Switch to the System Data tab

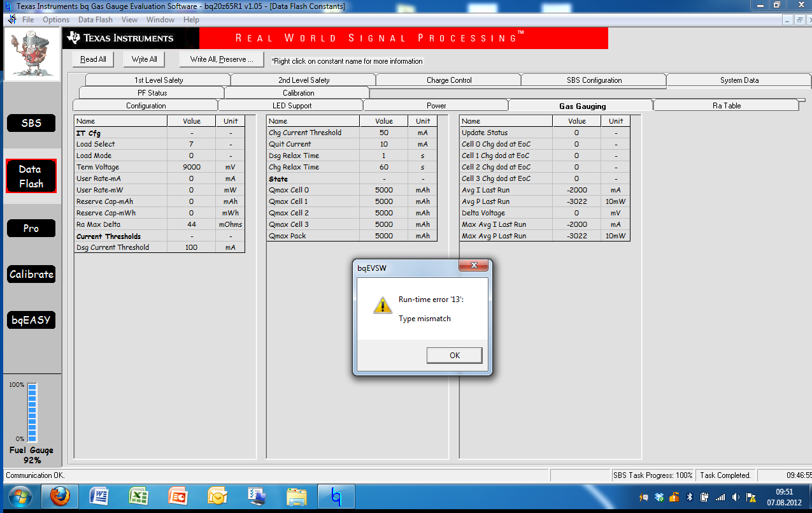tap(739, 80)
